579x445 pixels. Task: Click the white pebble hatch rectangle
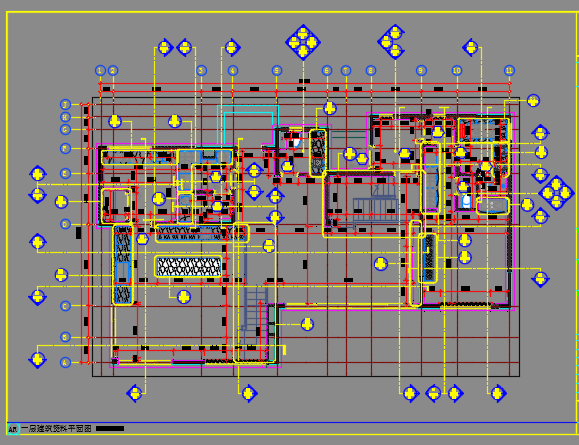pyautogui.click(x=188, y=266)
